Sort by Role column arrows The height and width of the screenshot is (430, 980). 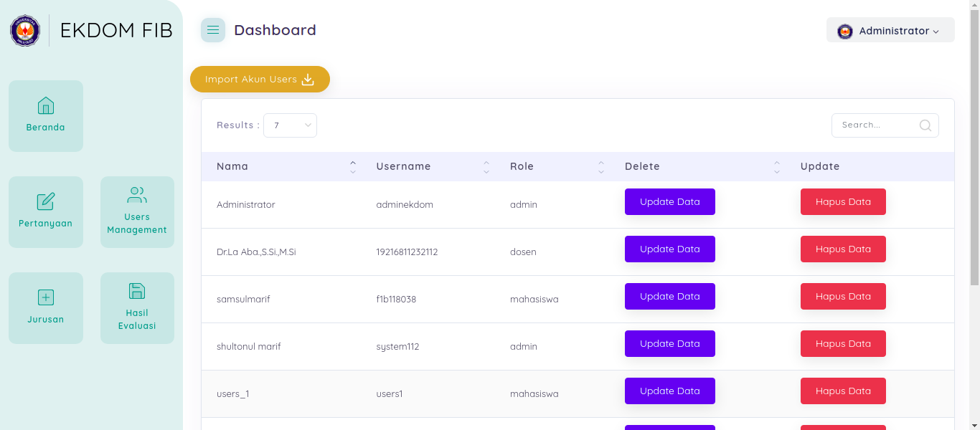pyautogui.click(x=601, y=167)
